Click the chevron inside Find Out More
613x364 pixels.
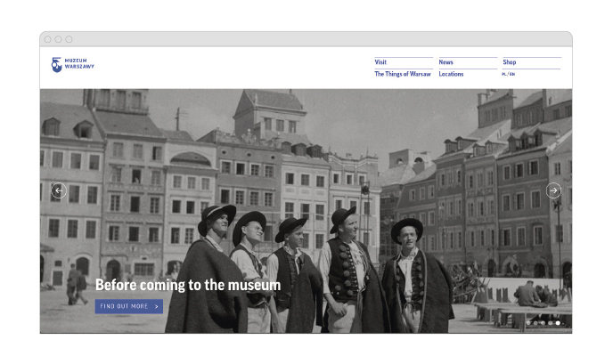click(157, 306)
